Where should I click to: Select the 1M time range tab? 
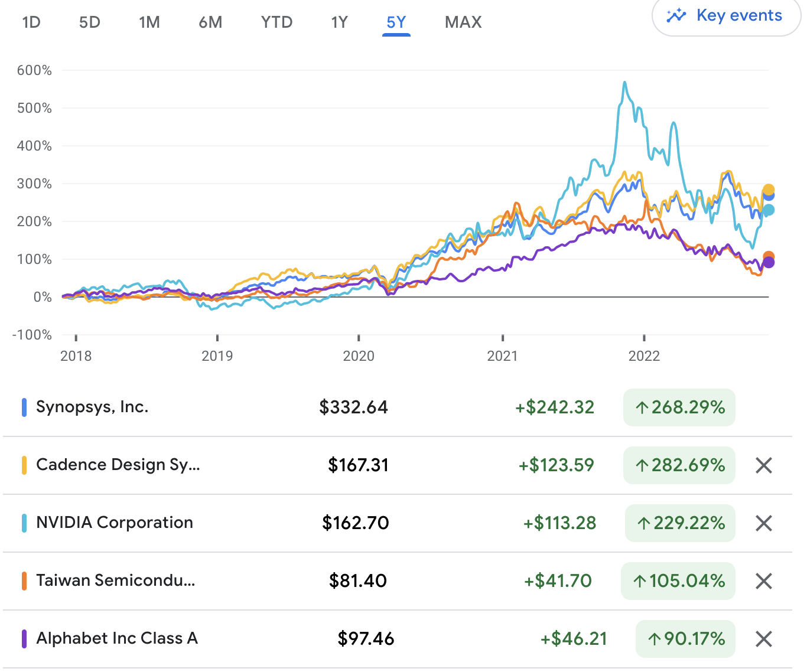click(149, 22)
